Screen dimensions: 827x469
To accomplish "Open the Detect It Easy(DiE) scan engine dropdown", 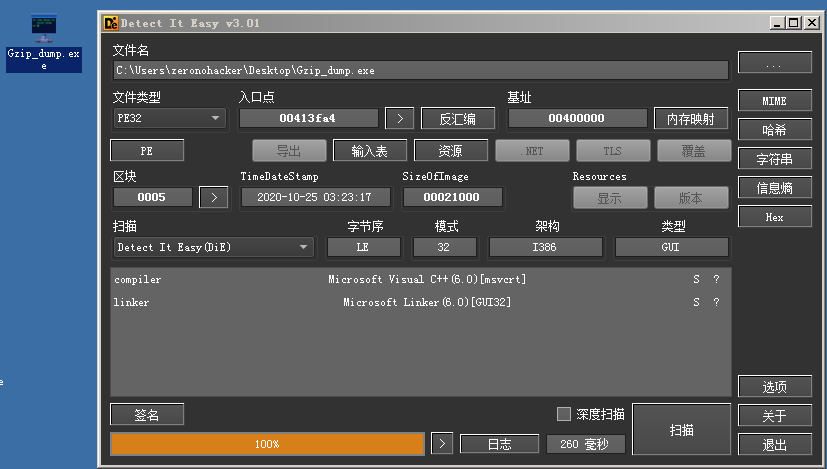I will click(x=214, y=247).
